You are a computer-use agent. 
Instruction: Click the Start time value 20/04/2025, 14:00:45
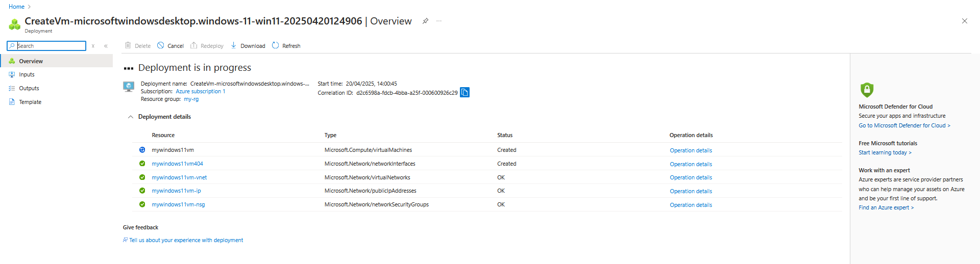371,84
